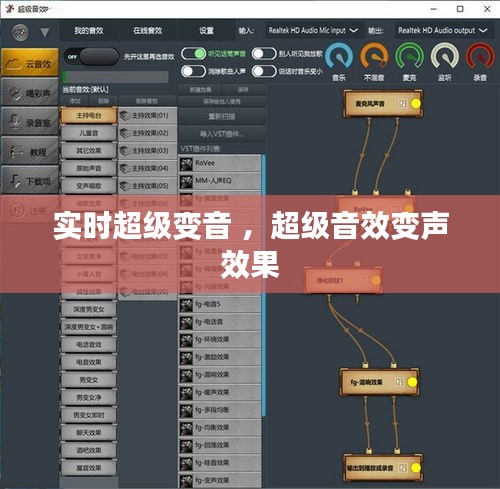Enable the 消除歌曲人声 toggle

pos(193,71)
